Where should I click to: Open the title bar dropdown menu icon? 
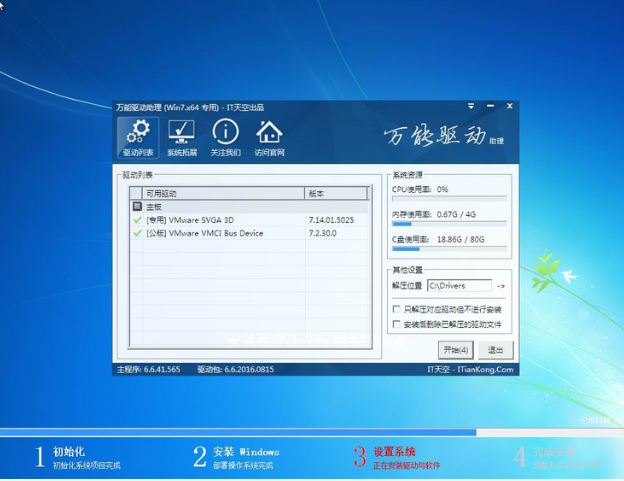pos(471,106)
